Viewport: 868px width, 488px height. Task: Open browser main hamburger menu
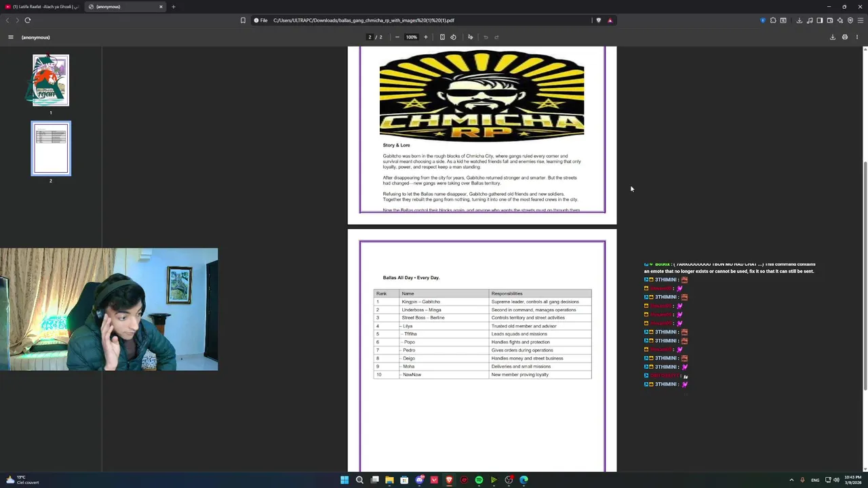(x=861, y=20)
